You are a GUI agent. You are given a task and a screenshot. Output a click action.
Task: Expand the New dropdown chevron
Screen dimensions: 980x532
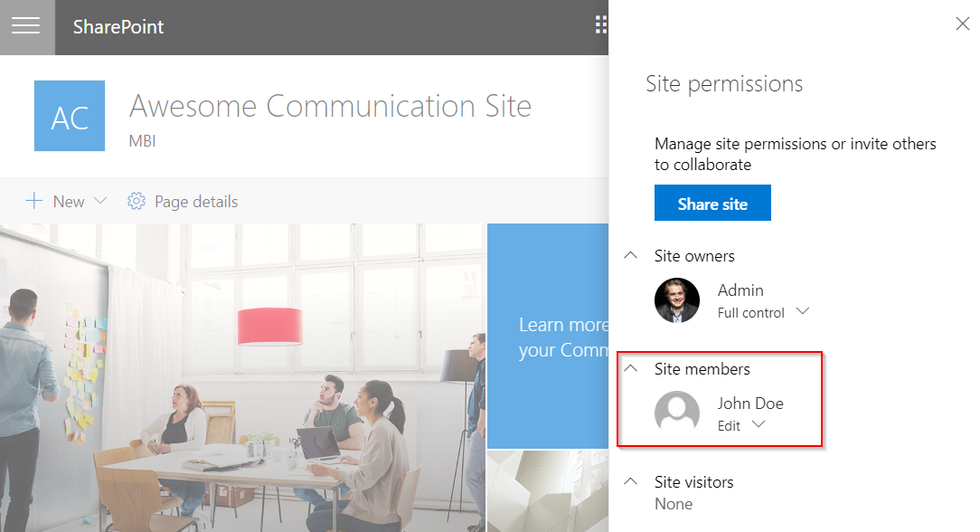(x=100, y=201)
